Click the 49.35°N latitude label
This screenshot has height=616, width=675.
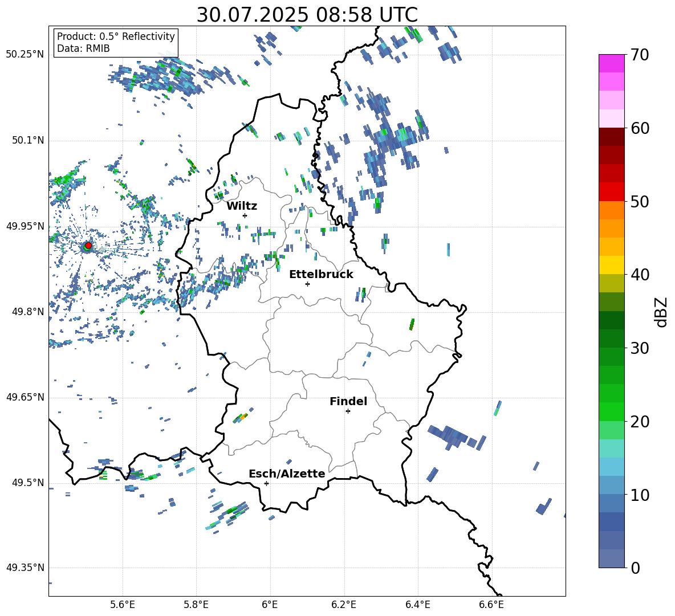pyautogui.click(x=25, y=568)
